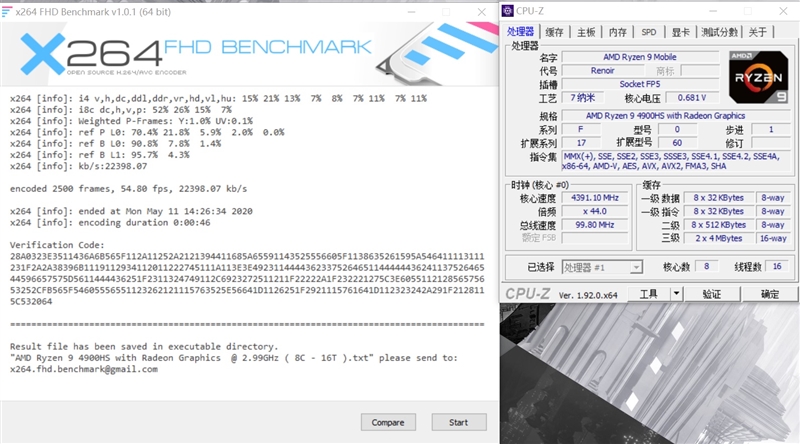Click the x264.fhd.benchmark@gmail.com address
Image resolution: width=800 pixels, height=444 pixels.
84,369
